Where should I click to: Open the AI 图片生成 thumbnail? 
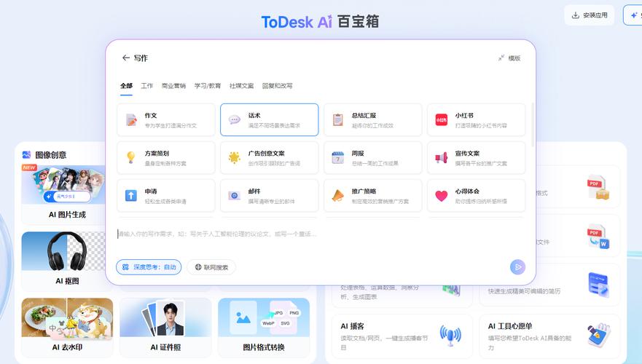tap(63, 185)
